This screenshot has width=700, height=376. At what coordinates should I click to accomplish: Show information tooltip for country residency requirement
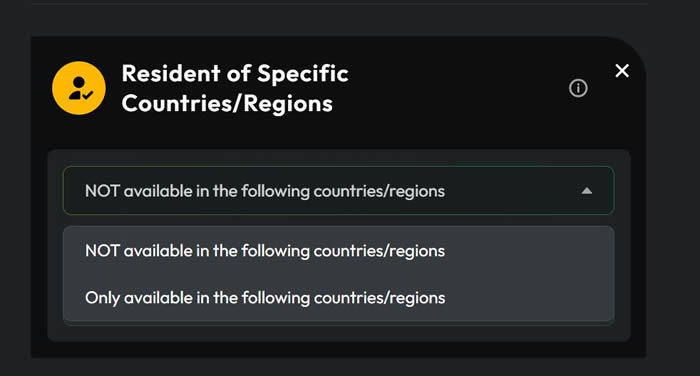click(x=578, y=88)
